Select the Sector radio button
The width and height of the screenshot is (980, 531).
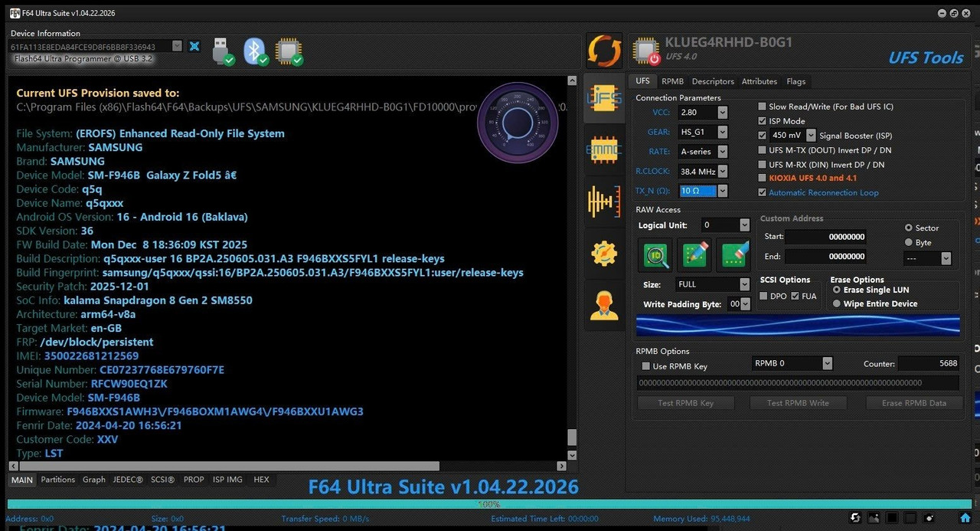coord(909,228)
